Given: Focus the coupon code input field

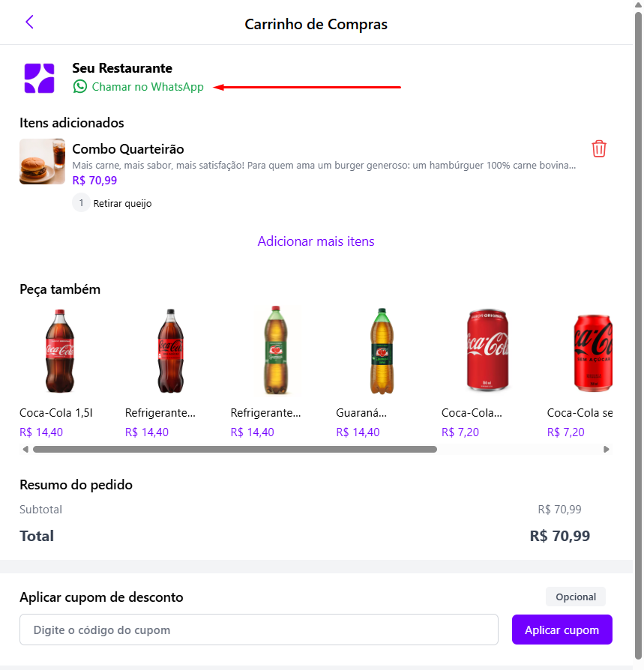Looking at the screenshot, I should 259,630.
